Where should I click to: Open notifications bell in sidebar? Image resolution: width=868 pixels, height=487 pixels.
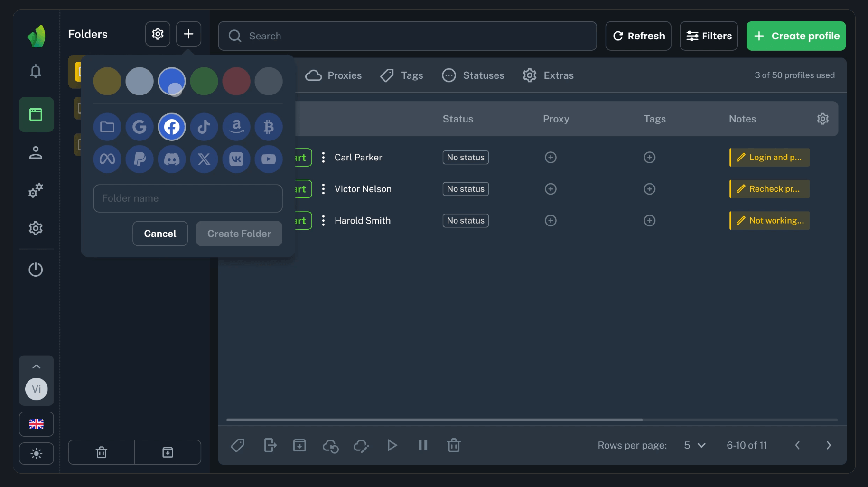[36, 71]
